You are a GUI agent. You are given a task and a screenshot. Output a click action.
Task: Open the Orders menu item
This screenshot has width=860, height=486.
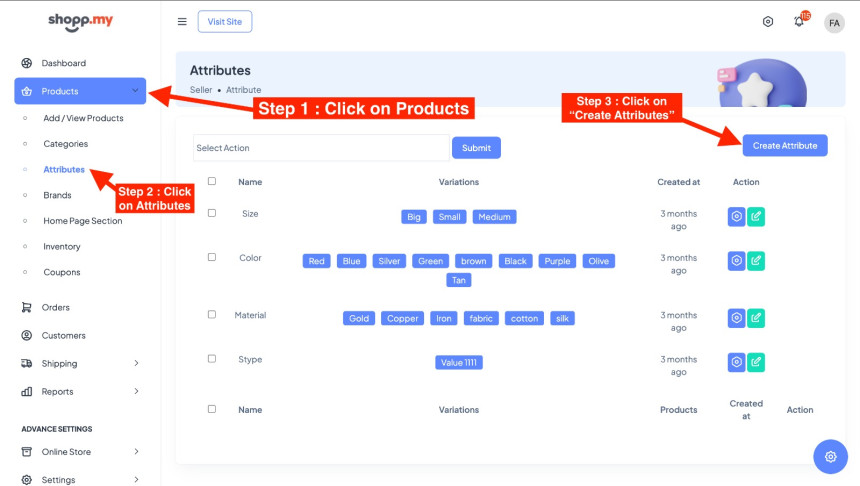56,308
